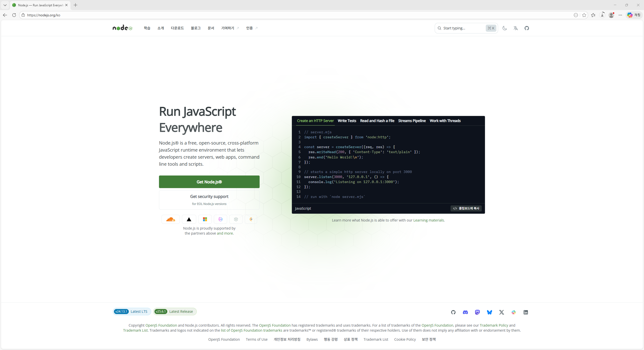Toggle dark mode with the moon icon
This screenshot has height=350, width=644.
(x=505, y=28)
